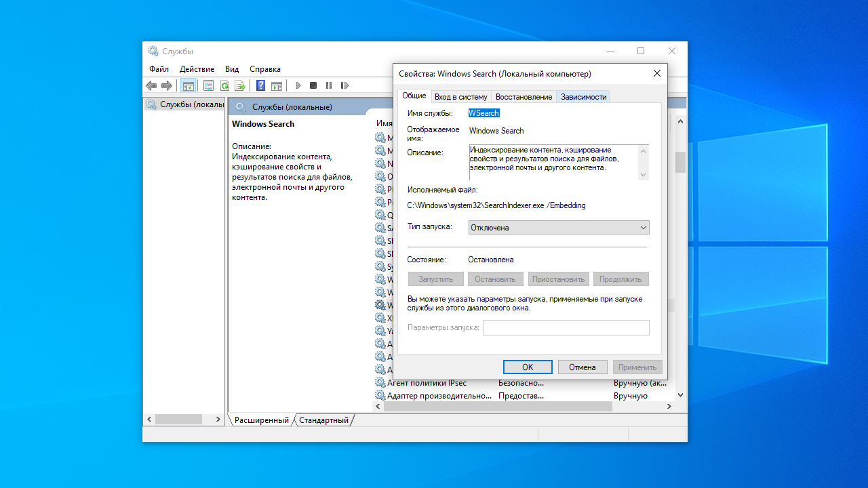The height and width of the screenshot is (488, 868).
Task: Click left pane scrollbar left arrow
Action: point(150,420)
